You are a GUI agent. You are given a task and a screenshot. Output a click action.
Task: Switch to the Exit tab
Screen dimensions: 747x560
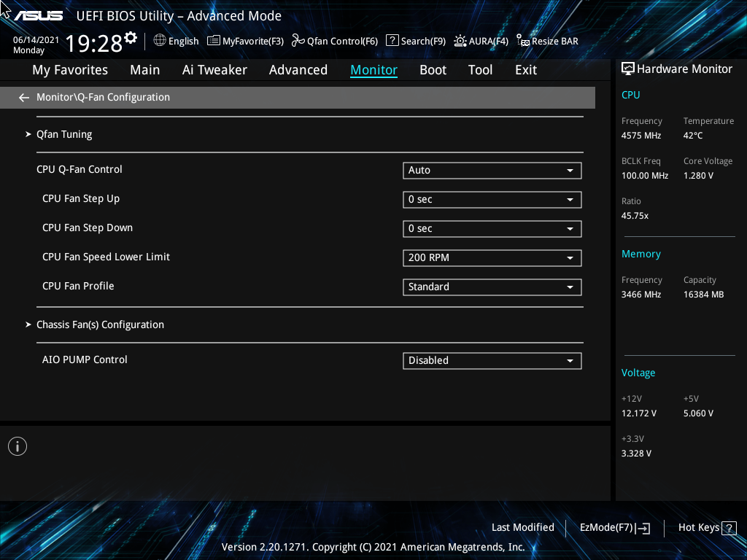[526, 70]
